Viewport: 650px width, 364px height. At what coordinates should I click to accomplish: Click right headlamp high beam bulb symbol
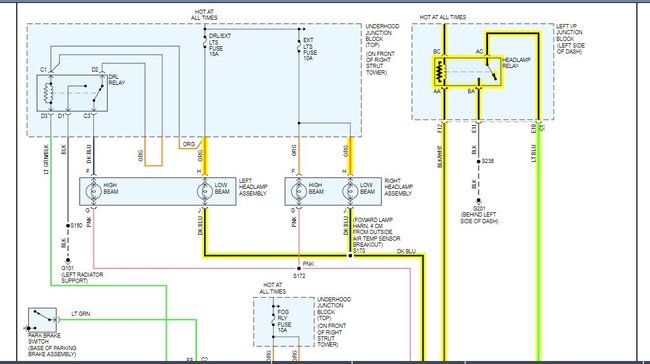299,192
